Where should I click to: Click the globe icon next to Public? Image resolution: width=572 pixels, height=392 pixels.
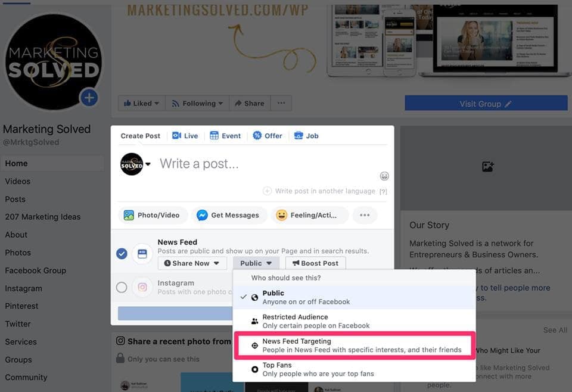254,297
